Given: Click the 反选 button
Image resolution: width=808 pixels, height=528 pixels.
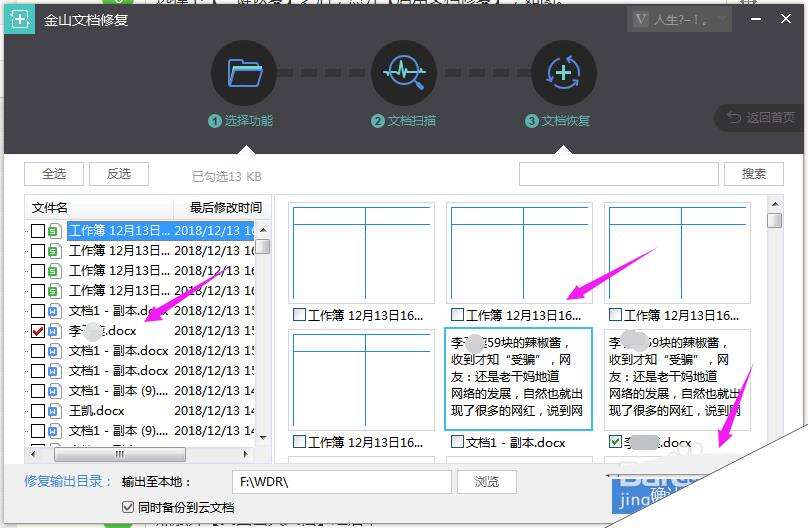Looking at the screenshot, I should click(119, 174).
